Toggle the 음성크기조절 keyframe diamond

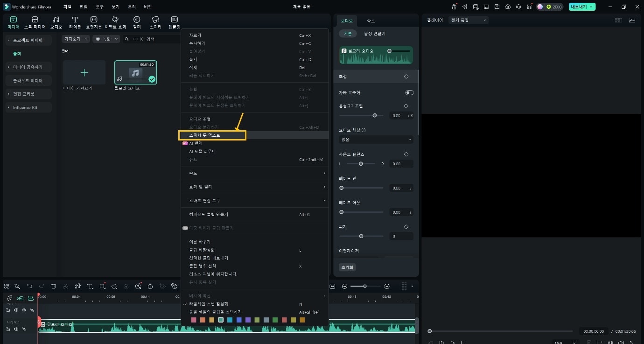[406, 106]
